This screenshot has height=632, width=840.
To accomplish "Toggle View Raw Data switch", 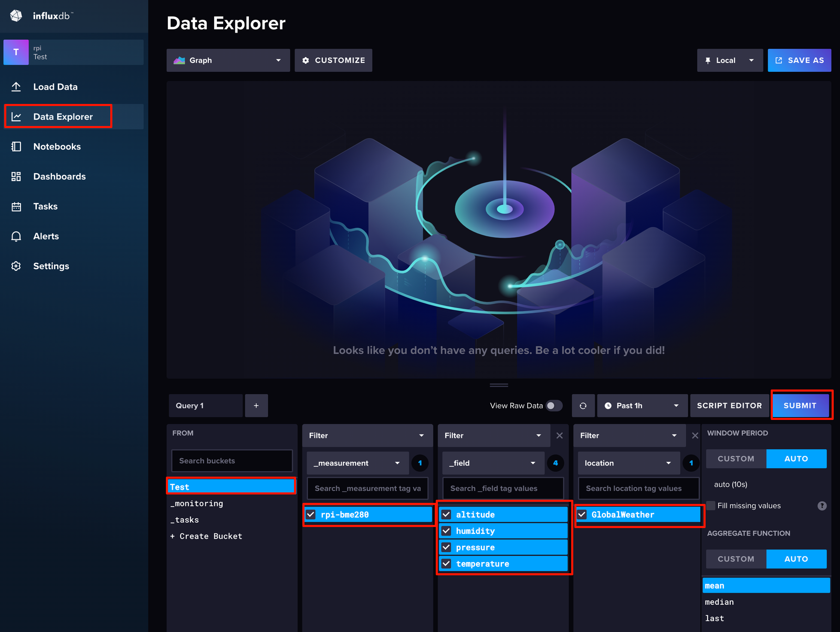I will (x=554, y=406).
